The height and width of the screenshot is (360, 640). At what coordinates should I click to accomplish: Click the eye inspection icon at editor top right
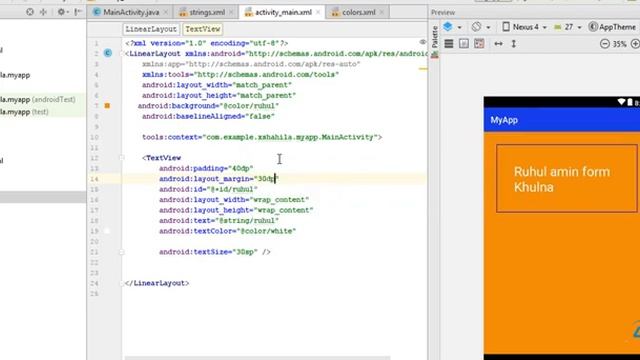[x=422, y=42]
